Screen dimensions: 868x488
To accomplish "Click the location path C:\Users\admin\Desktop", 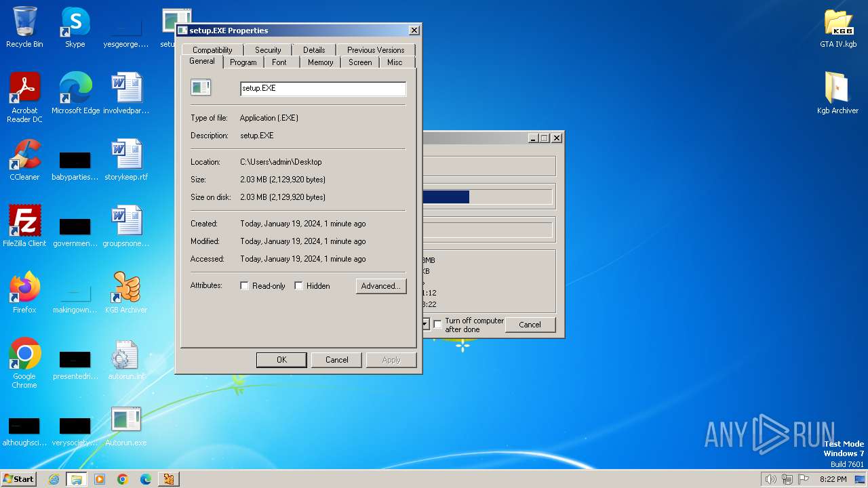I will (x=281, y=162).
